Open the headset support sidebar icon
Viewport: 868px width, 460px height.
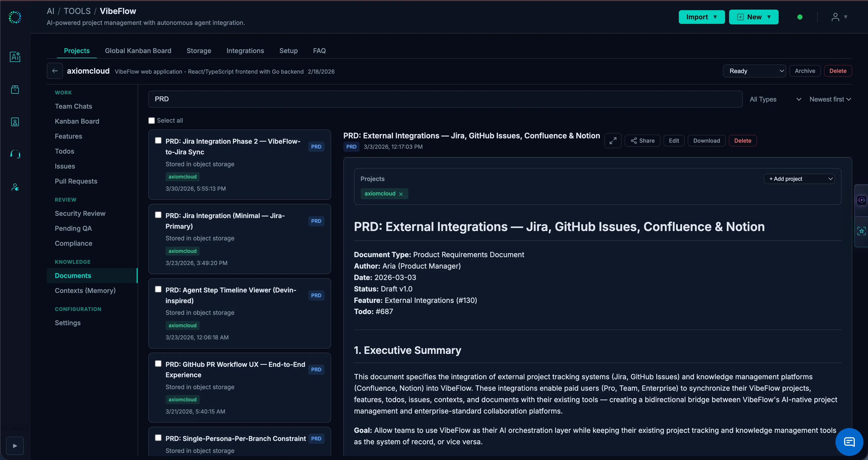click(15, 154)
